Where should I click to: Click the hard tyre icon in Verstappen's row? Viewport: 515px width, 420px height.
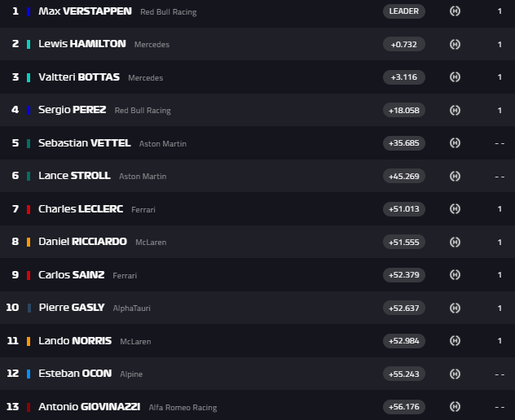(455, 11)
